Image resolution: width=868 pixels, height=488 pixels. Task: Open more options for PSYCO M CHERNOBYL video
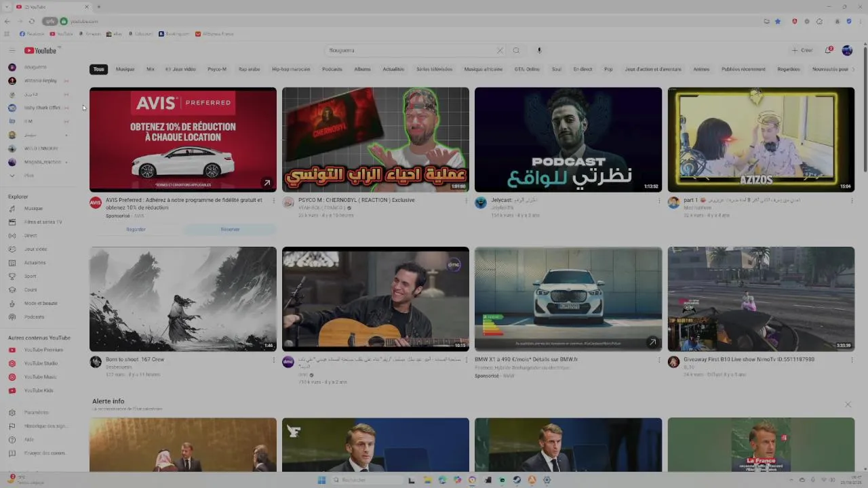click(x=466, y=201)
